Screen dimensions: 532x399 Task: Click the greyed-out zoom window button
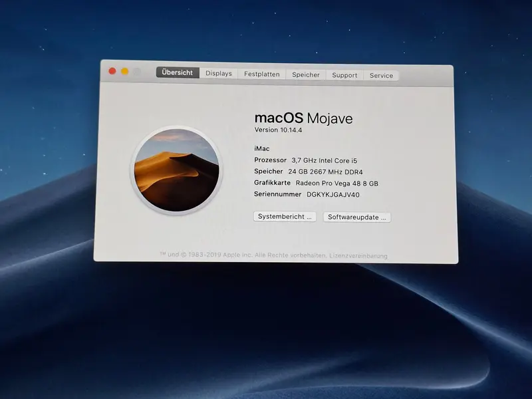pos(137,72)
